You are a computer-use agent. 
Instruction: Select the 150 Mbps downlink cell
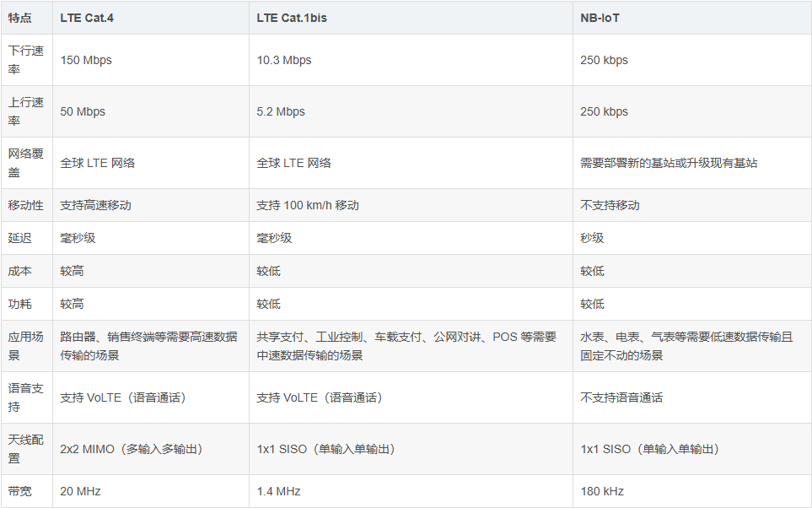[86, 60]
